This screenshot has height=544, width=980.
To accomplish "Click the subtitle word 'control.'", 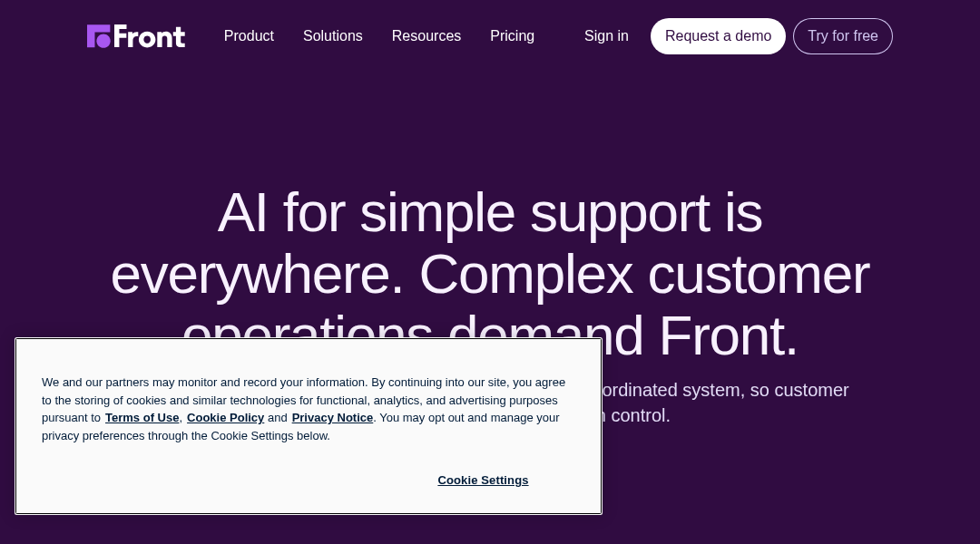I will pos(640,415).
